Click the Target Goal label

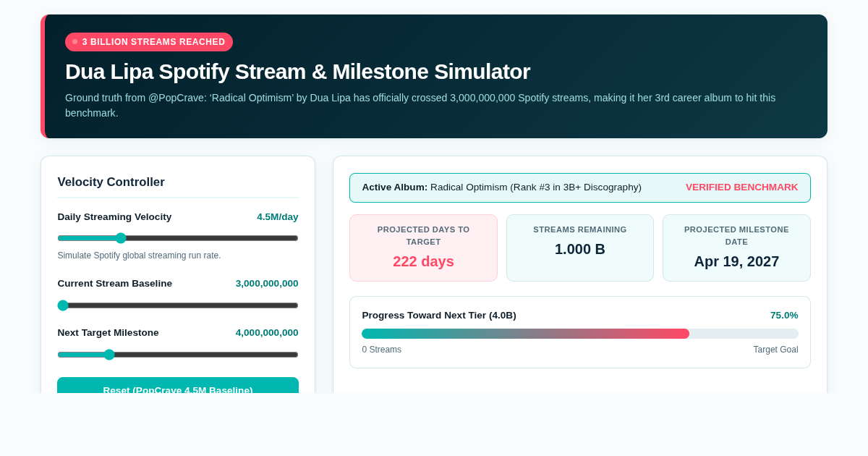775,350
